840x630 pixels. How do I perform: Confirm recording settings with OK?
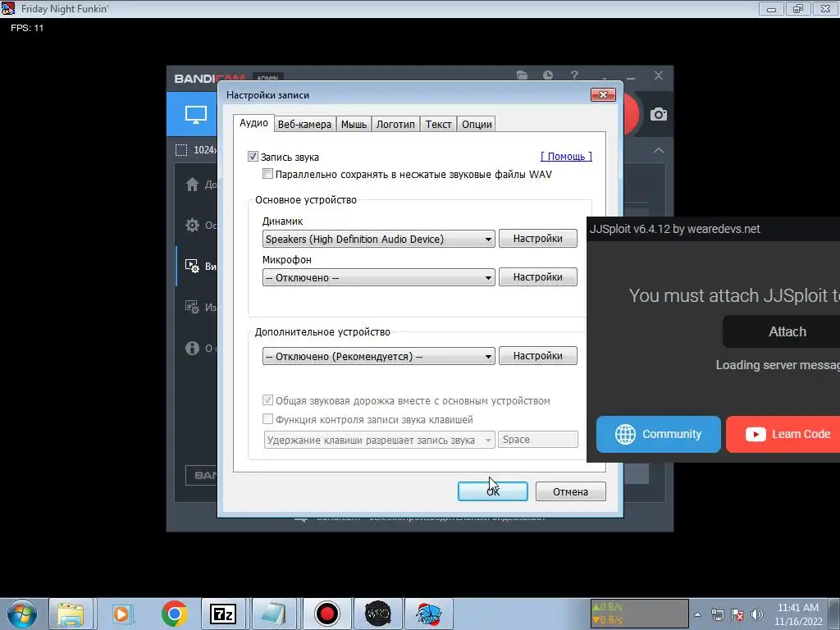493,491
